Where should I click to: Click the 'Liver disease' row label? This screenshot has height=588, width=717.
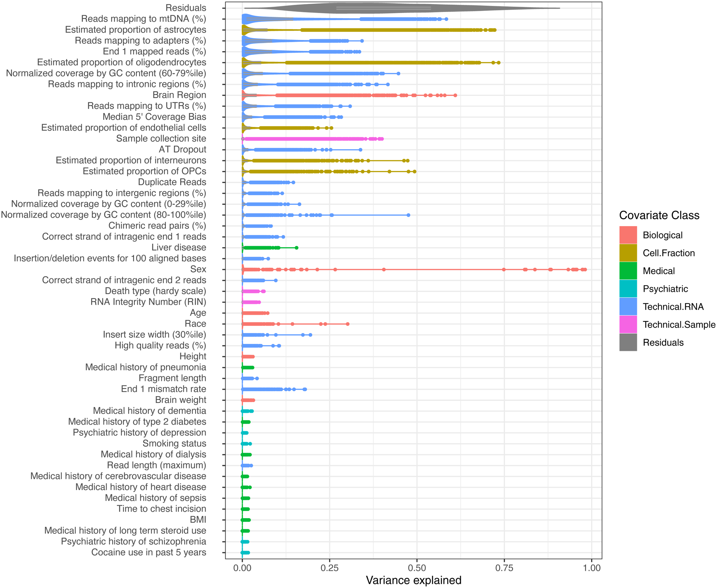click(x=179, y=247)
